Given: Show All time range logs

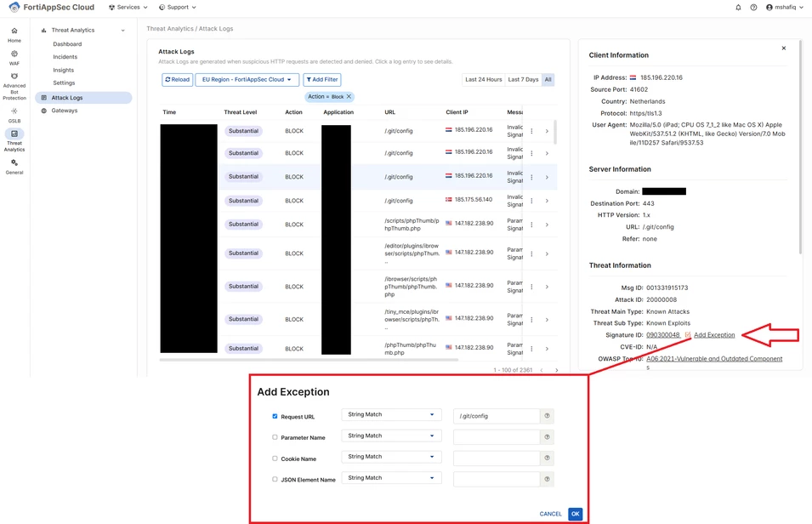Looking at the screenshot, I should tap(548, 80).
